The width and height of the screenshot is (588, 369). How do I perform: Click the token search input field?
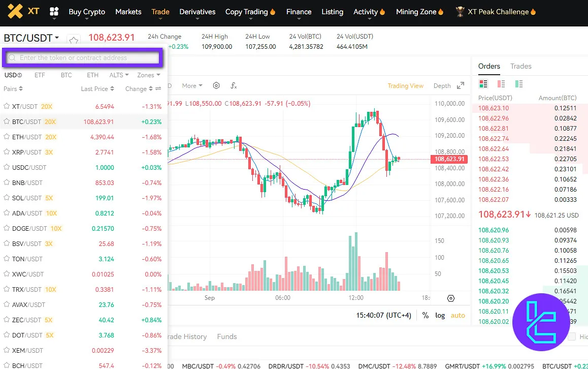click(82, 57)
